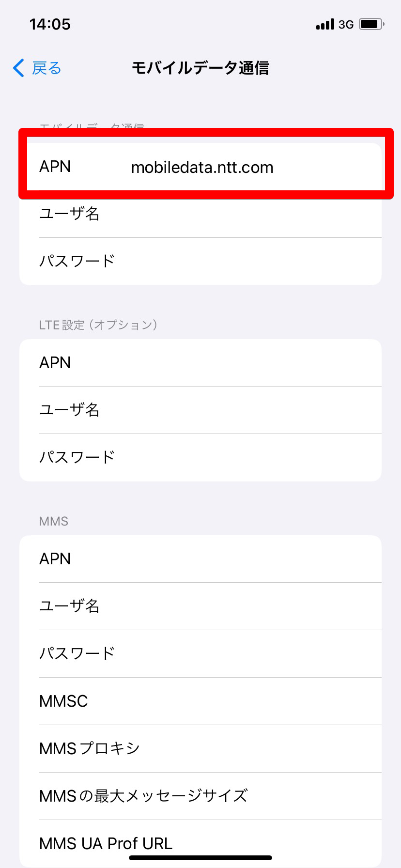Viewport: 401px width, 868px height.
Task: Tap the battery status icon
Action: click(371, 24)
